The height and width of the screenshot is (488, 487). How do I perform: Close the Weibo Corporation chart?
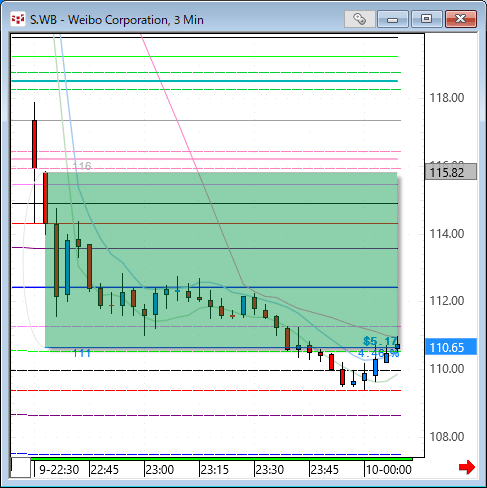[461, 19]
